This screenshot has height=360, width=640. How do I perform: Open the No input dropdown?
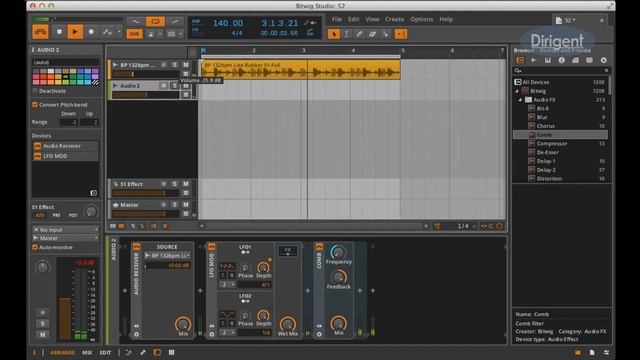[x=65, y=229]
